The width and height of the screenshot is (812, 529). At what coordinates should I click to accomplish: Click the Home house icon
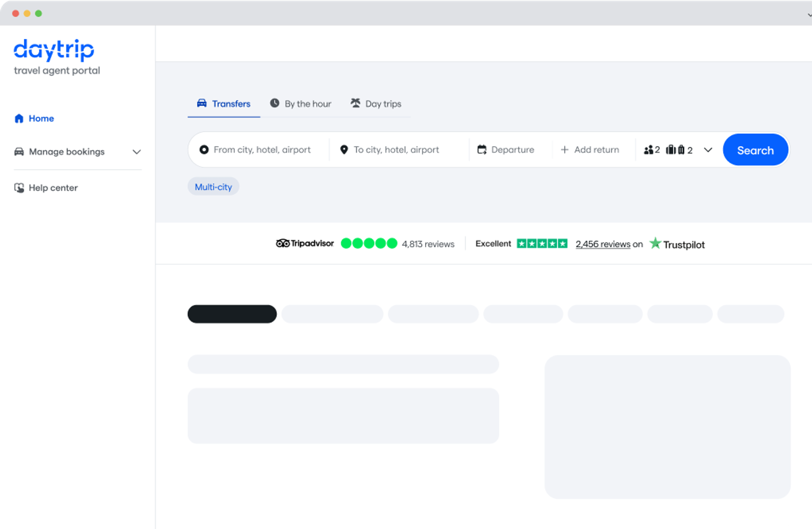click(19, 118)
